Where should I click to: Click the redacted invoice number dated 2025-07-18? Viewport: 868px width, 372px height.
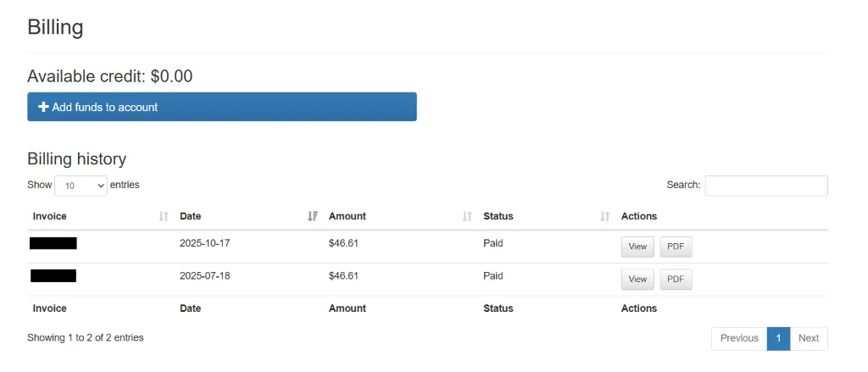(x=53, y=275)
